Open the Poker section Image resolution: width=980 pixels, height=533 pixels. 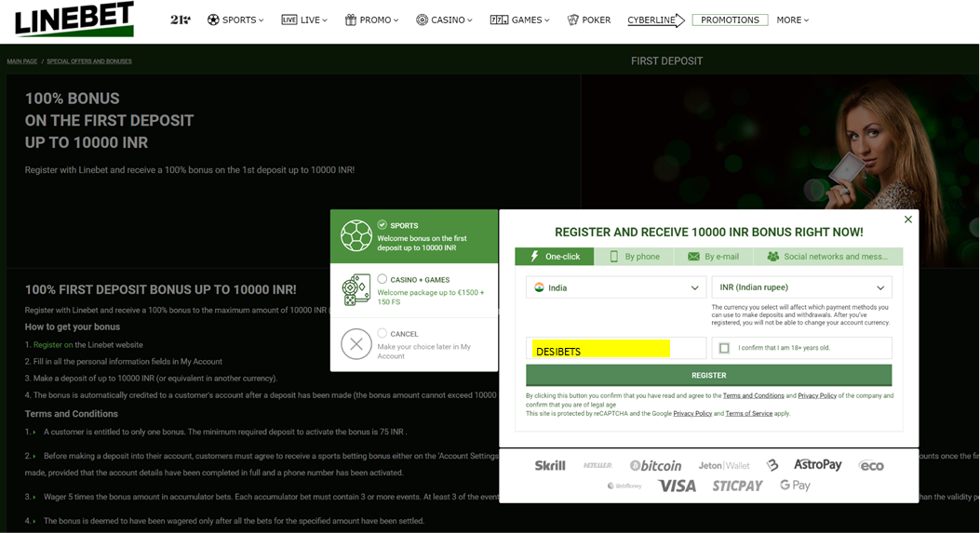[x=589, y=20]
